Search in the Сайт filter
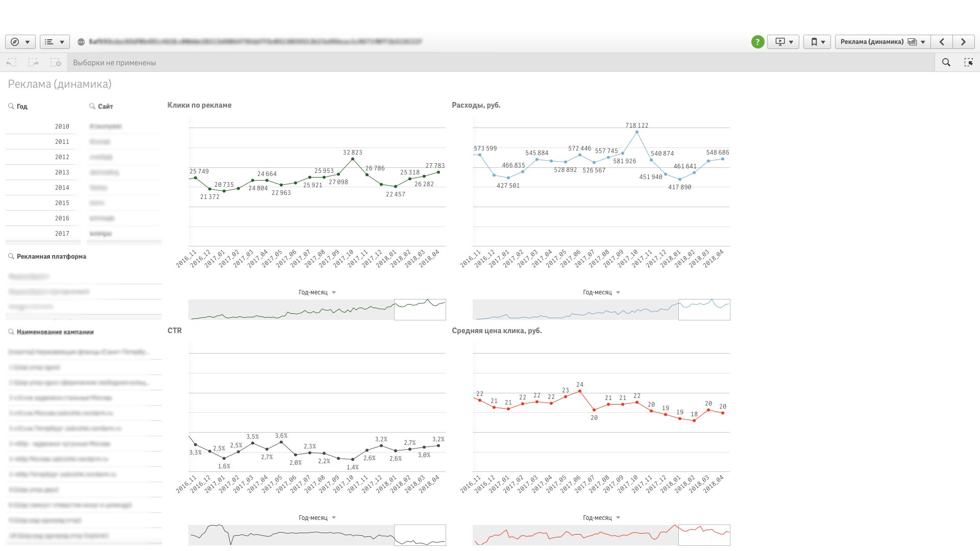This screenshot has height=551, width=980. (x=92, y=106)
